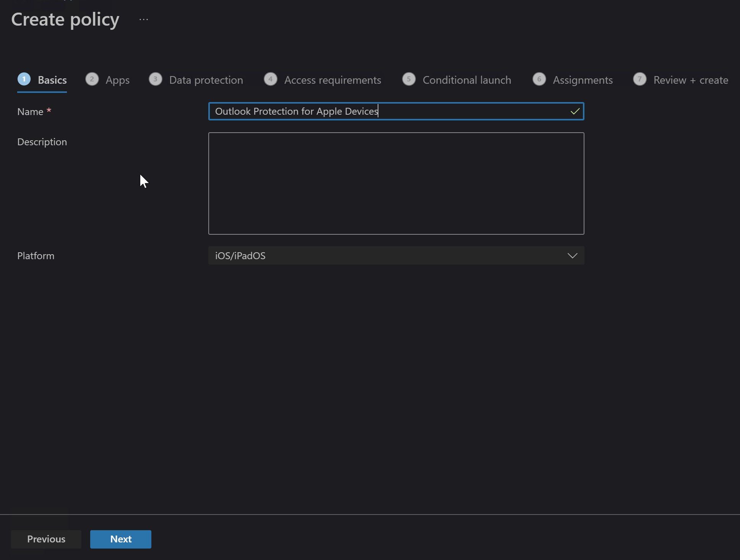This screenshot has width=740, height=560.
Task: Click the Platform dropdown chevron arrow
Action: 572,256
